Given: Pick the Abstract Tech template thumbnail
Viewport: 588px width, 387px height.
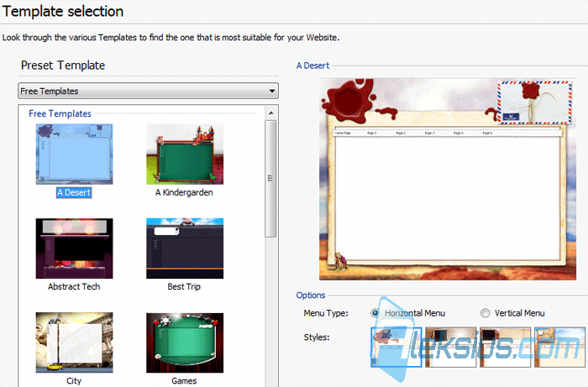Looking at the screenshot, I should coord(74,248).
